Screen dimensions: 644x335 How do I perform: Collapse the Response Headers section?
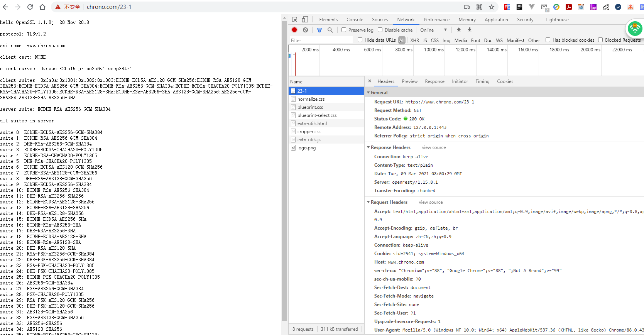(368, 147)
